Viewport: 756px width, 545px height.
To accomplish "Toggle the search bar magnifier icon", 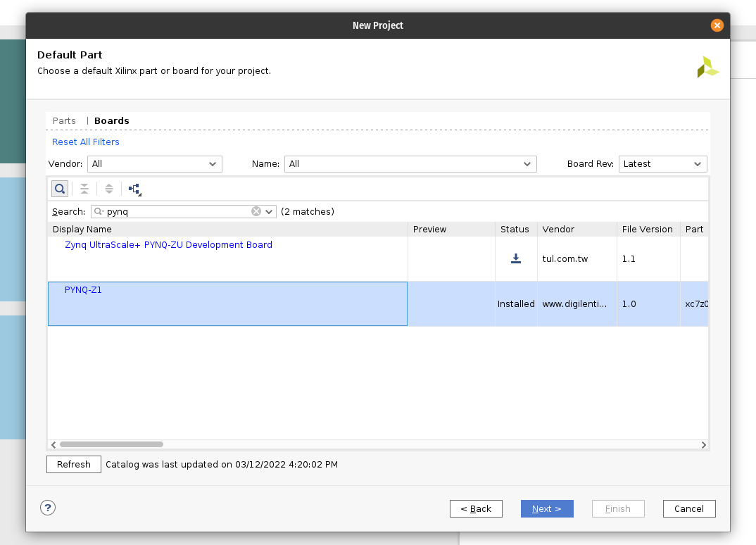I will [60, 189].
